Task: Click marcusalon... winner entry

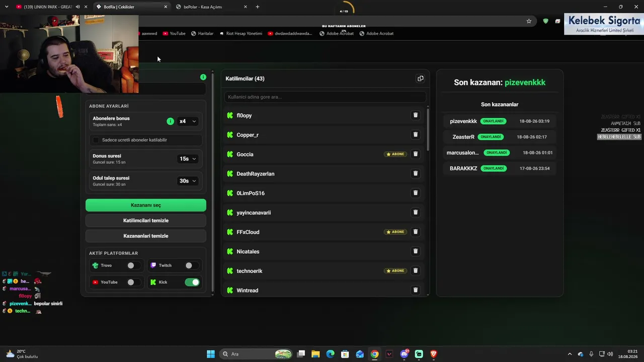Action: (x=463, y=152)
